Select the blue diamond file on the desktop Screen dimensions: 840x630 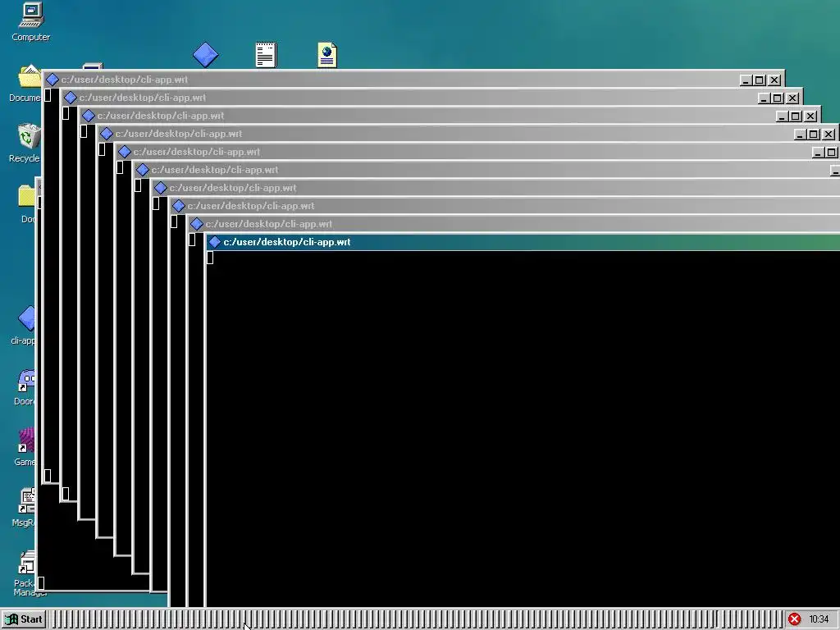206,55
